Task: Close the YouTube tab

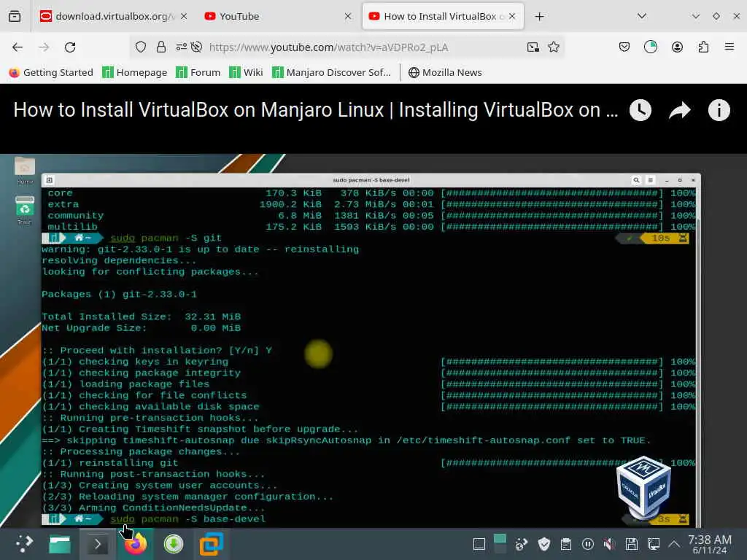Action: [x=348, y=17]
